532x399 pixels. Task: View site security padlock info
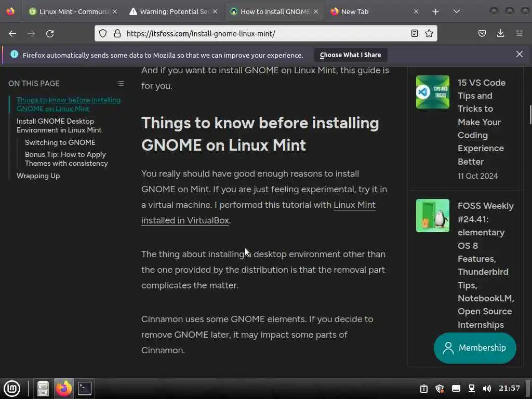pos(117,33)
